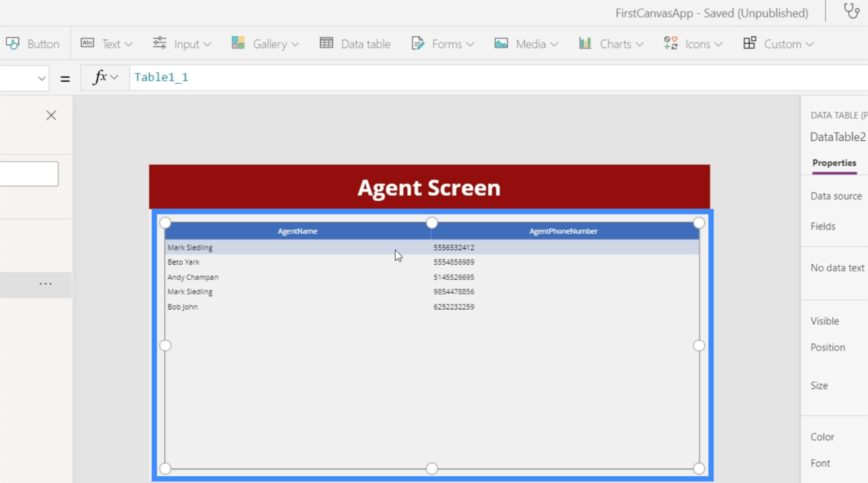Expand the Custom dropdown chevron
Screen dimensions: 868x483
809,44
